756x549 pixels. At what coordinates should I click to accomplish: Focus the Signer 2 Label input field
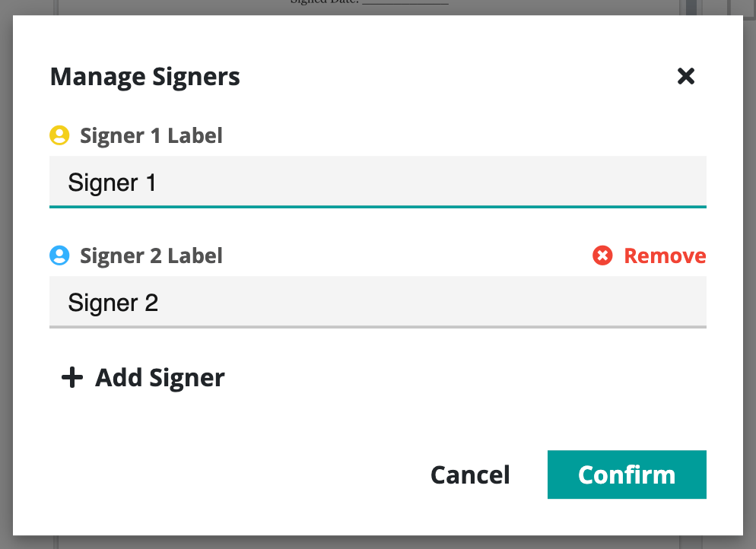click(x=426, y=303)
